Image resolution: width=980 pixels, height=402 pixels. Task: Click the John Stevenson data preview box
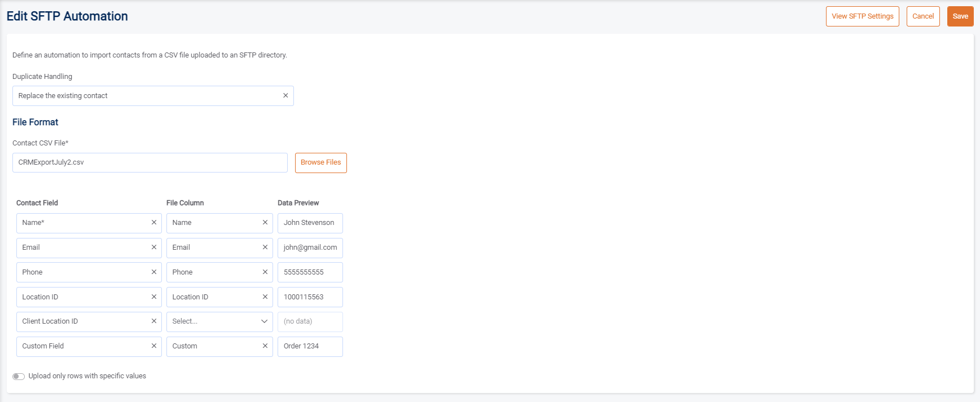pyautogui.click(x=310, y=223)
